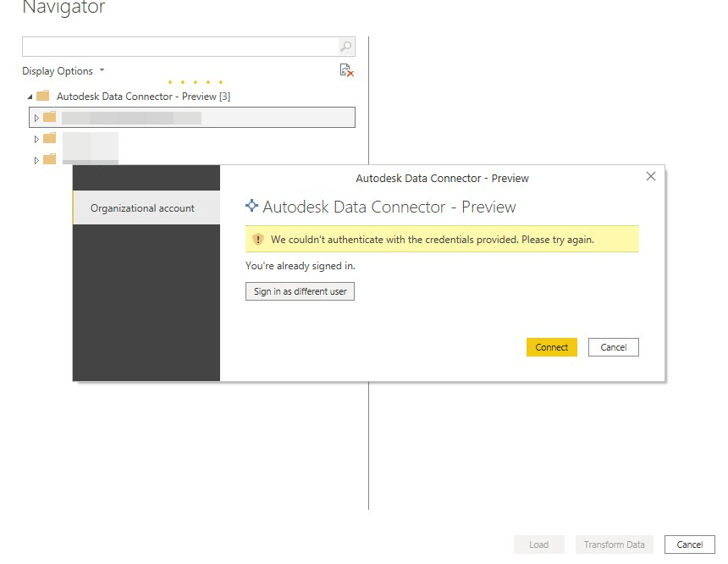The height and width of the screenshot is (564, 728).
Task: Close the Autodesk Data Connector dialog with X
Action: coord(651,176)
